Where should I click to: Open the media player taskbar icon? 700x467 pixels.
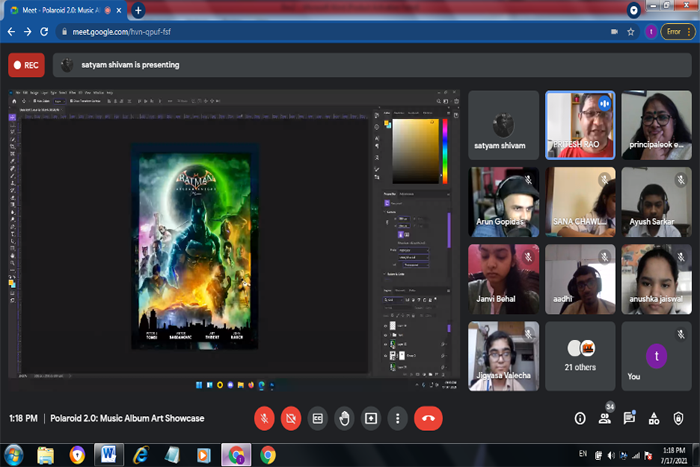203,455
